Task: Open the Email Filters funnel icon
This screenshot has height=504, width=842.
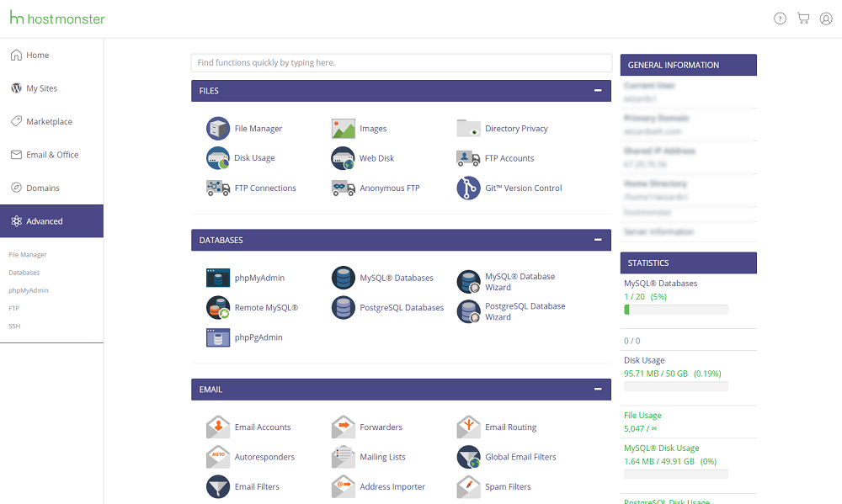Action: 218,486
